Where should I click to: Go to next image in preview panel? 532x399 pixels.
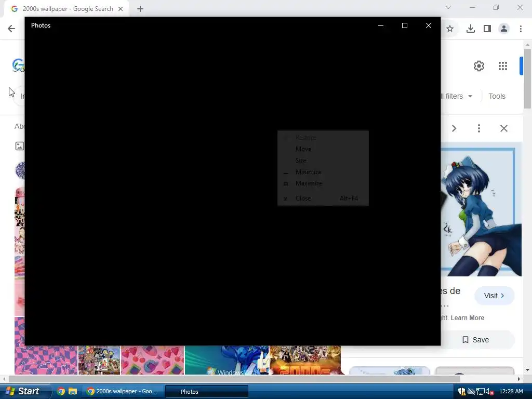tap(454, 128)
